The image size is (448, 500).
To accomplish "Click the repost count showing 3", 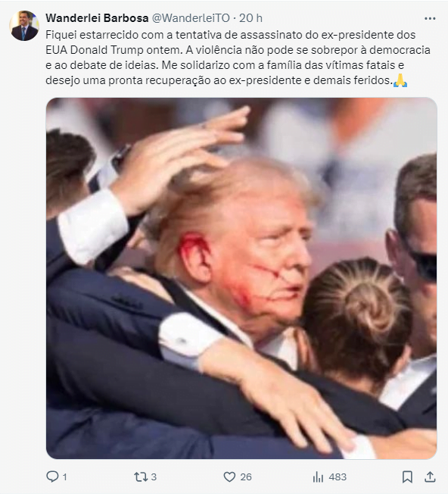I will 154,477.
